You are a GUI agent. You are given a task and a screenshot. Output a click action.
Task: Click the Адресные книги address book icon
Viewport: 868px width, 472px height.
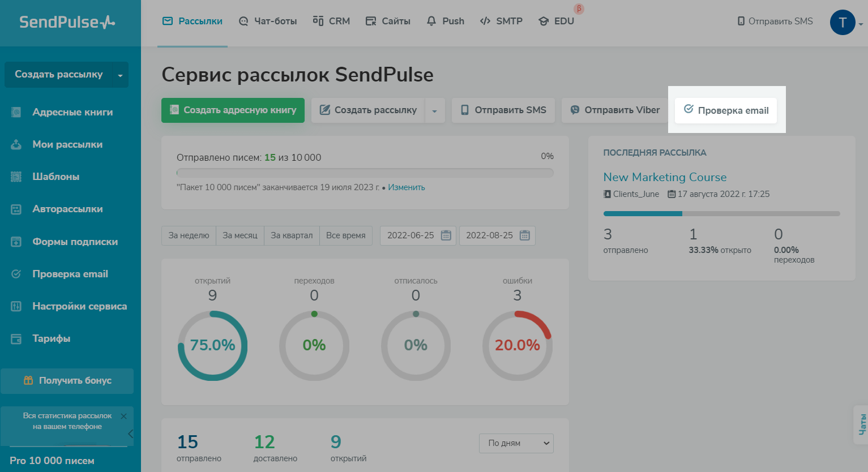pos(16,112)
